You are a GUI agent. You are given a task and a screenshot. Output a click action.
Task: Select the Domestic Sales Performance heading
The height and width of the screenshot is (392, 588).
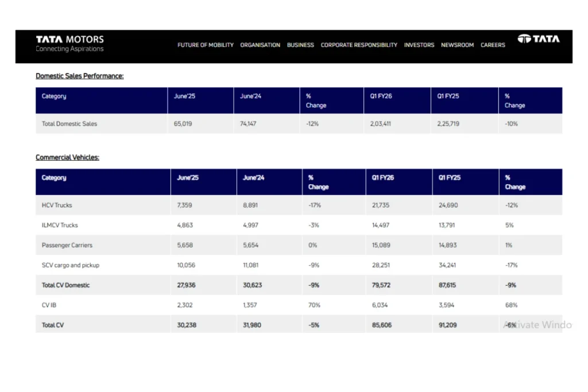point(79,76)
